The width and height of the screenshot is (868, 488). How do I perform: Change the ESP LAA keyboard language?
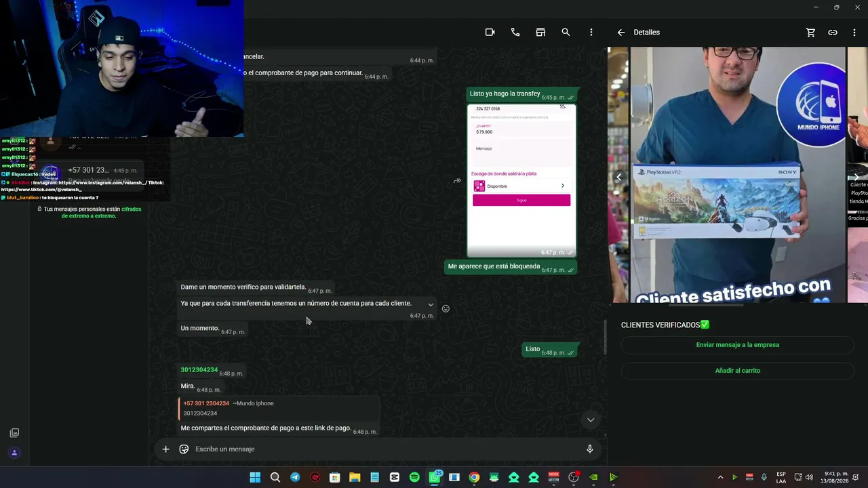point(781,477)
